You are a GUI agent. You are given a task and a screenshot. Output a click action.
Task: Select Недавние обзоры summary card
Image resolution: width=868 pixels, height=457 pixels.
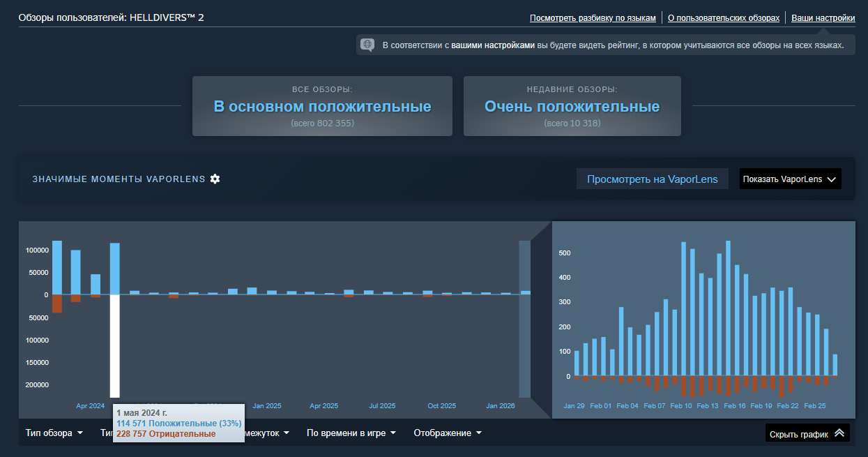tap(572, 106)
